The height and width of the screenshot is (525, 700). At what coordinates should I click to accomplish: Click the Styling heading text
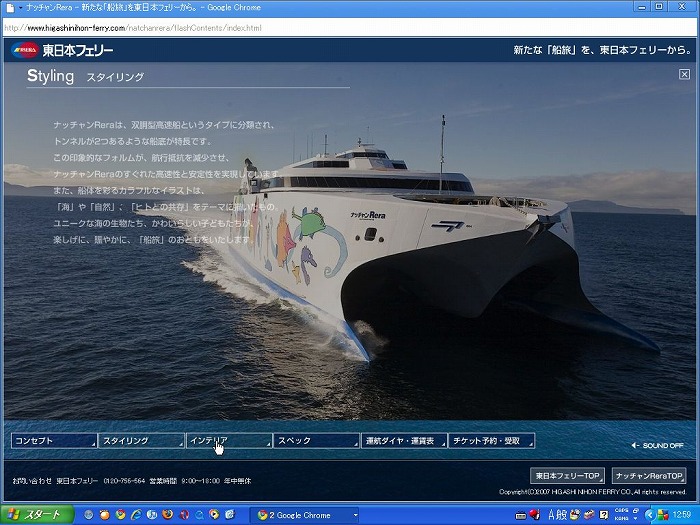pyautogui.click(x=50, y=76)
